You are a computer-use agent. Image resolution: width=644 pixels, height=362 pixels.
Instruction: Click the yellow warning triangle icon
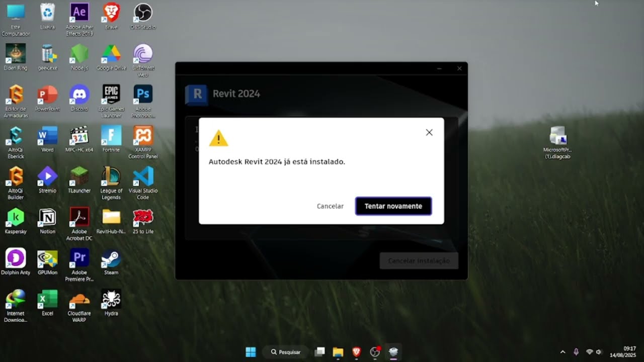(218, 138)
